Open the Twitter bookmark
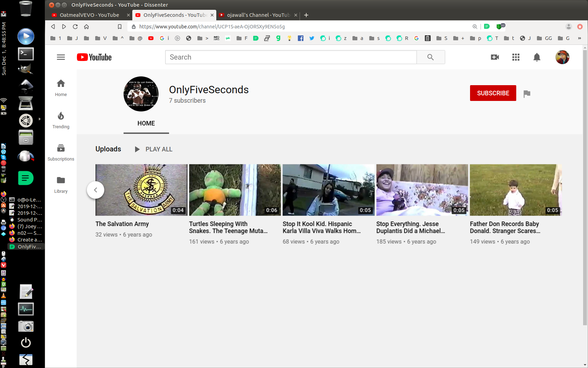Viewport: 588px width, 368px height. 312,38
